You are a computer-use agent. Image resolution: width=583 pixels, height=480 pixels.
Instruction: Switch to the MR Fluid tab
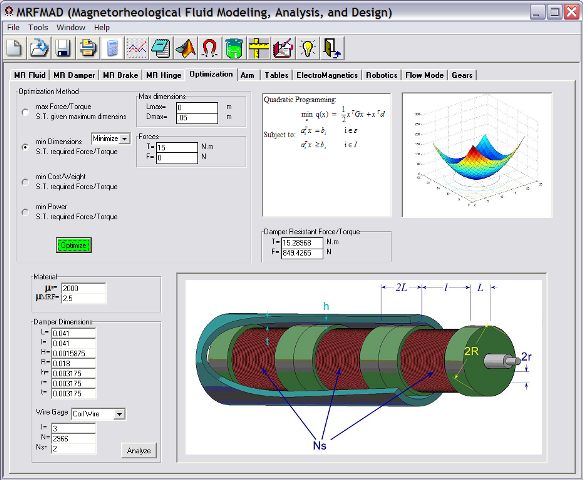(x=29, y=75)
